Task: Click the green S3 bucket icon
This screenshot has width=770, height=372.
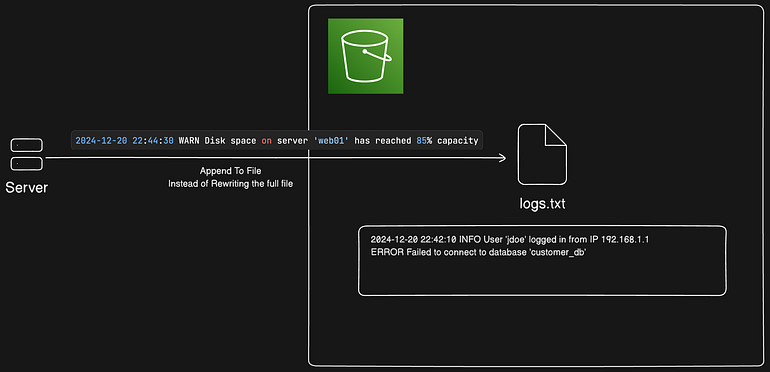Action: 365,56
